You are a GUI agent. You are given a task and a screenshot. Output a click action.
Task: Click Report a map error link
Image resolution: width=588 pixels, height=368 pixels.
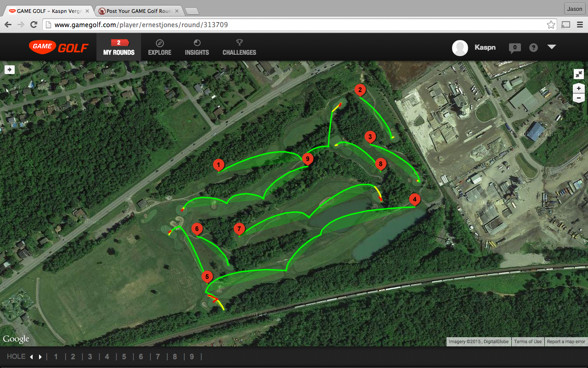click(566, 342)
